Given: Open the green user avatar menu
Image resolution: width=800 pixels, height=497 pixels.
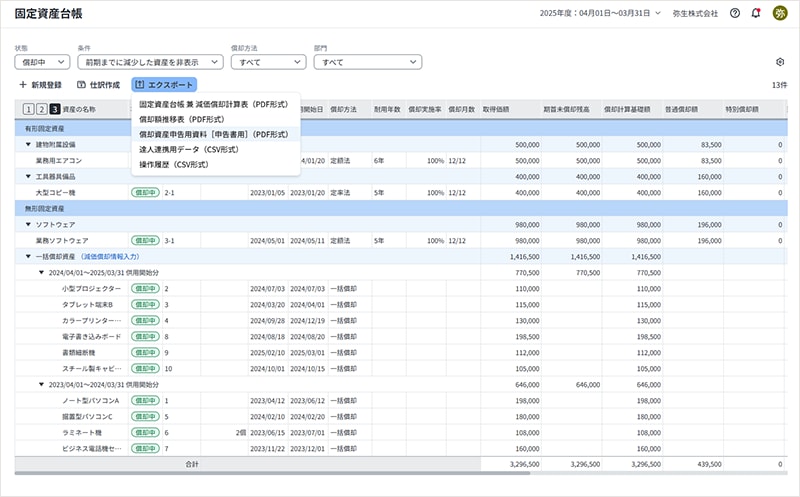Looking at the screenshot, I should click(780, 13).
